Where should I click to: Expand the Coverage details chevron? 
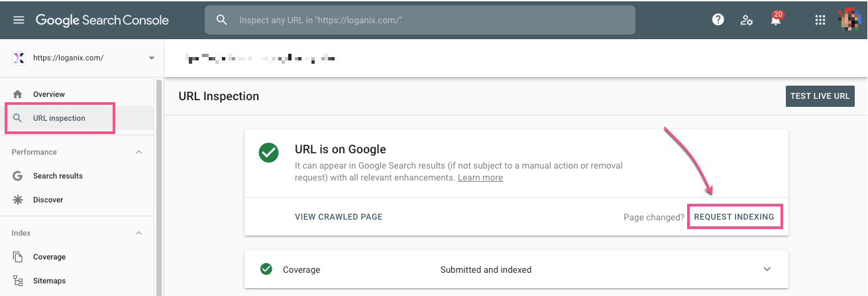767,269
